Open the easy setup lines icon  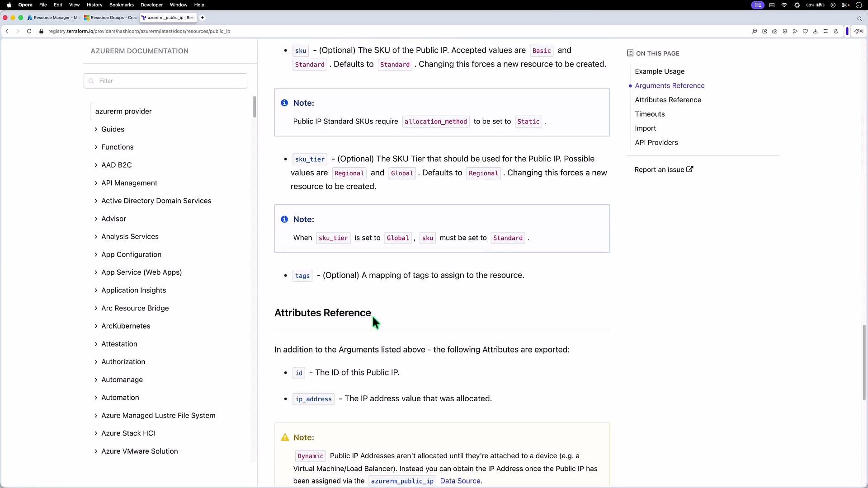pyautogui.click(x=826, y=31)
